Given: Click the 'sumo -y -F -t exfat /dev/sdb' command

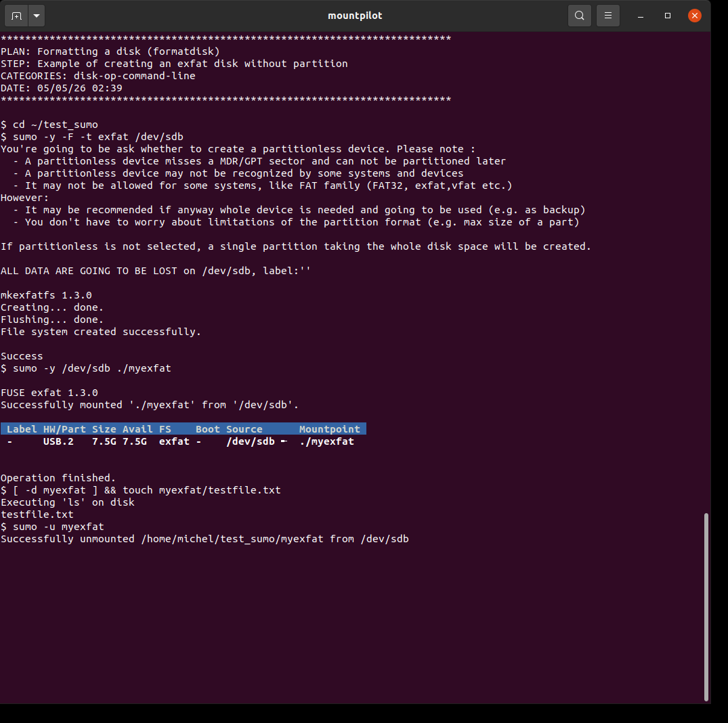Looking at the screenshot, I should click(98, 137).
